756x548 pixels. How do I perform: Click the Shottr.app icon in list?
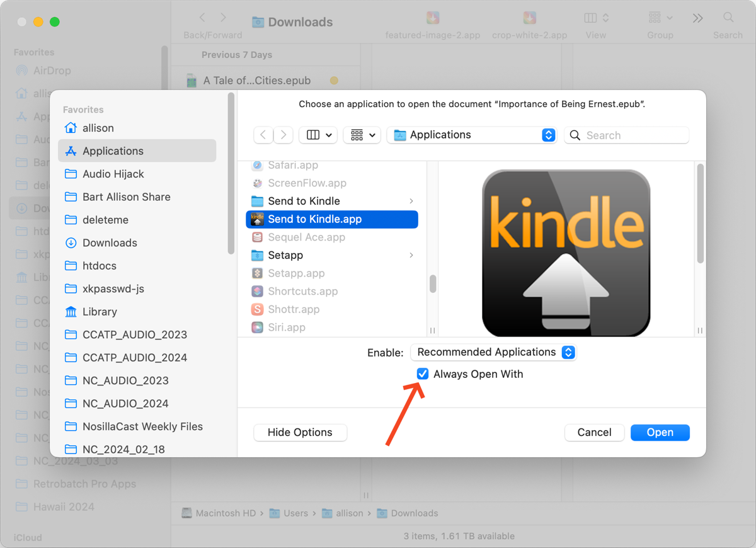point(257,309)
